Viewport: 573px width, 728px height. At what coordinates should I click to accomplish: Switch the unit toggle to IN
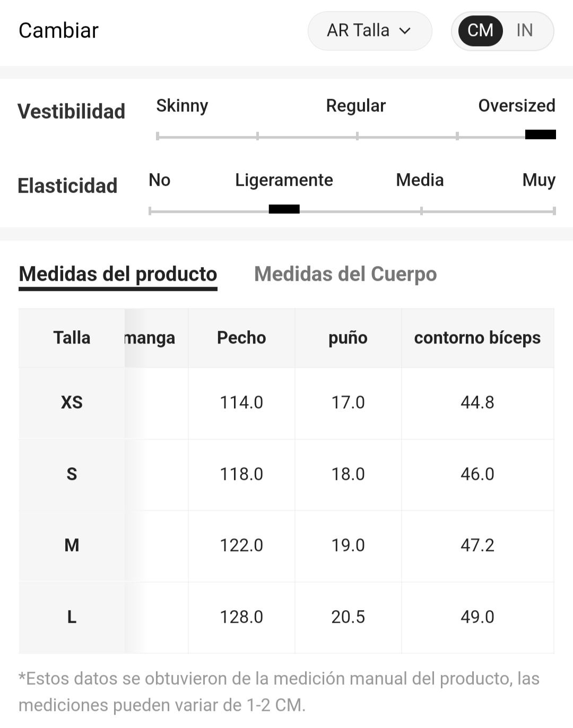click(x=524, y=30)
